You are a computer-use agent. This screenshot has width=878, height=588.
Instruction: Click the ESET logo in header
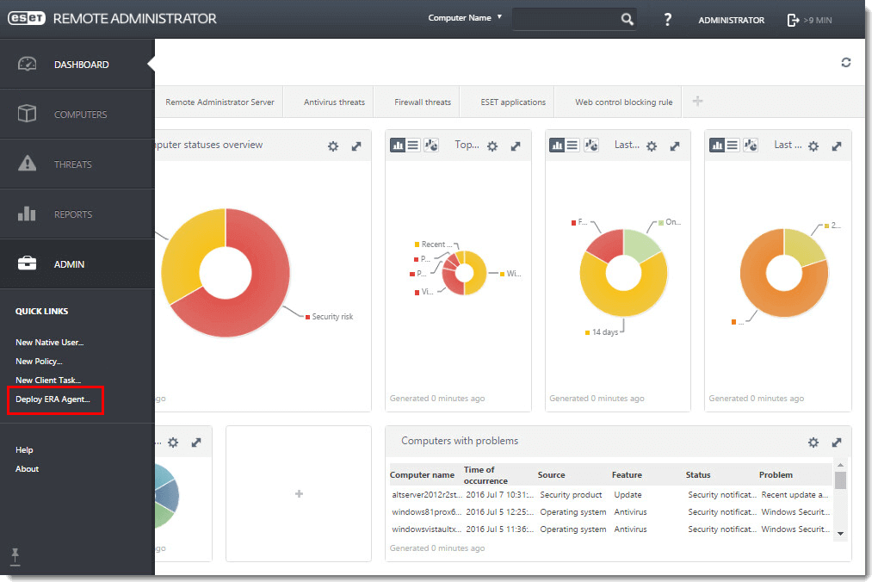coord(27,18)
